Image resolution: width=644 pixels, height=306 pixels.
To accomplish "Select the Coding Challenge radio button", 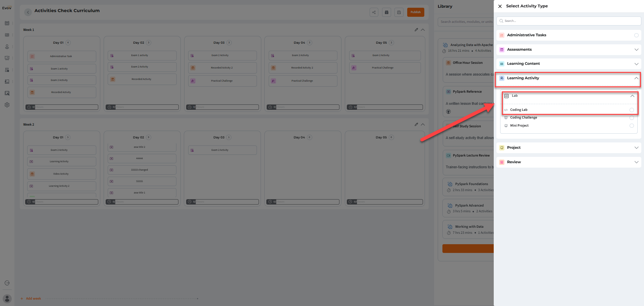I will [x=632, y=118].
